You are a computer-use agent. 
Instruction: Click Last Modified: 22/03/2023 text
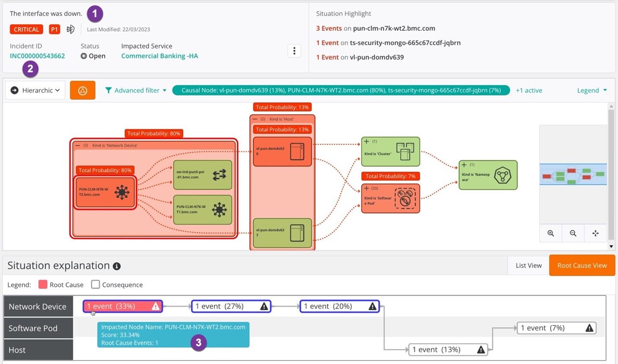118,29
